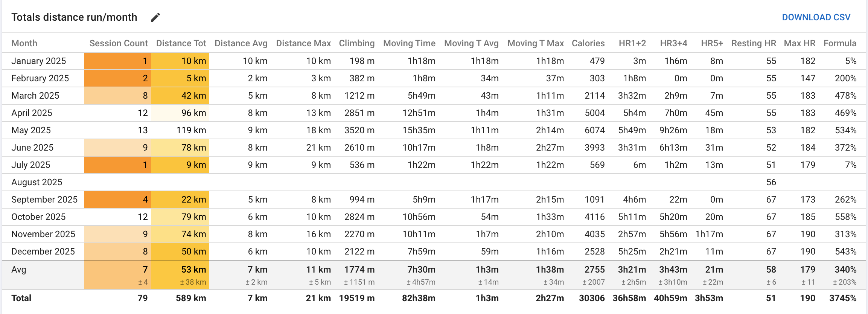Click the Resting HR column header

[x=753, y=43]
